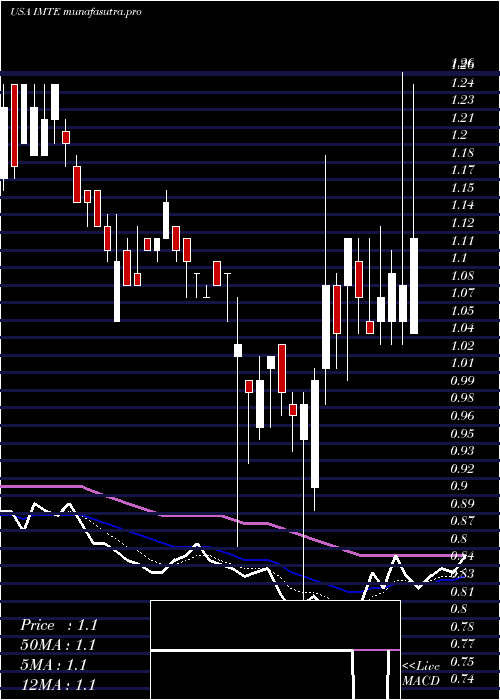Click the 1.11 price axis label

point(462,241)
